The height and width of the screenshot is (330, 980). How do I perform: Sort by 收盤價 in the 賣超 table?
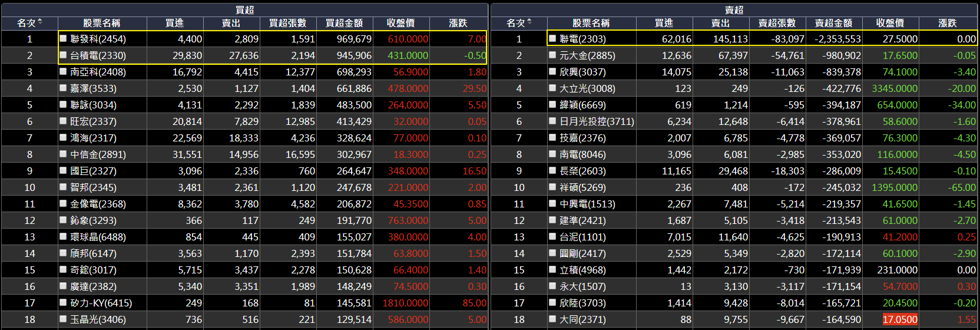[x=890, y=23]
